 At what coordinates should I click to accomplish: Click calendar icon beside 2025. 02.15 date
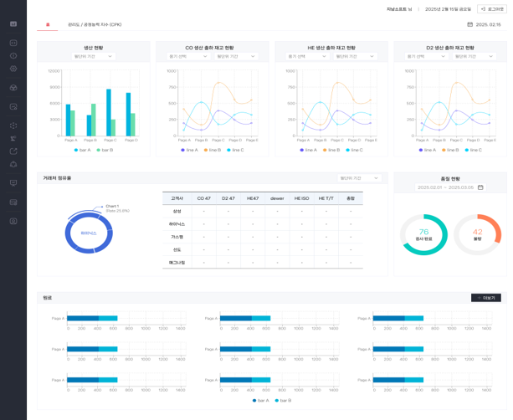coord(470,24)
